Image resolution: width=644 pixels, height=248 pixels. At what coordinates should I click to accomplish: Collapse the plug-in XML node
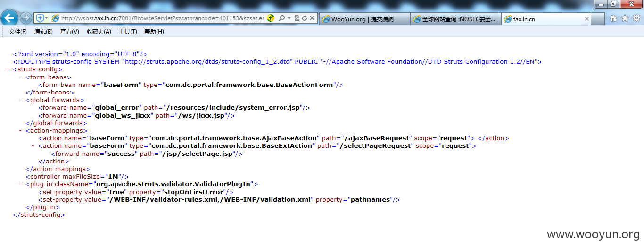[20, 184]
